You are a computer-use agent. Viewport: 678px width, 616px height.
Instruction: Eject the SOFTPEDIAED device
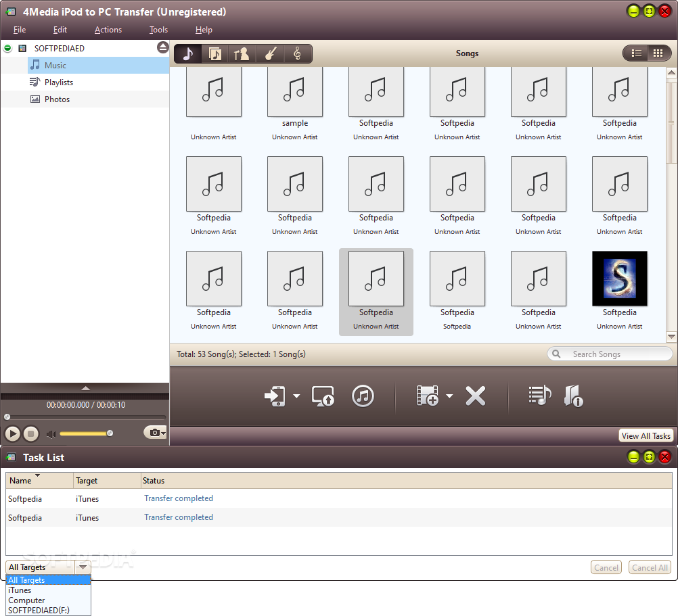coord(162,47)
